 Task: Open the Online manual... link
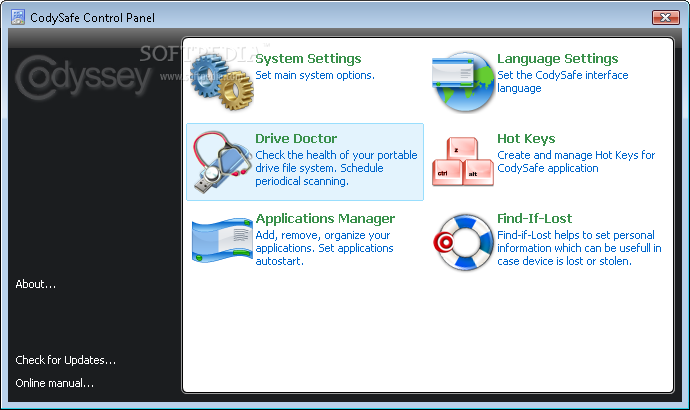point(55,383)
